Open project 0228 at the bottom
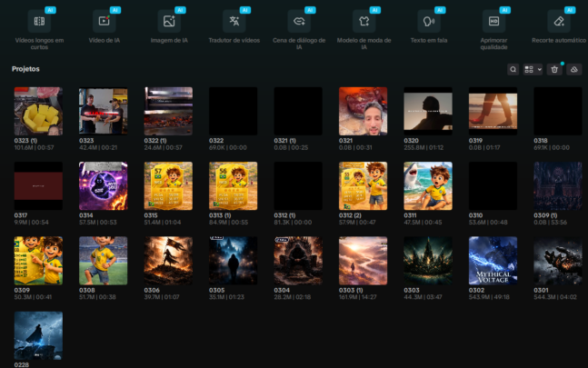This screenshot has width=588, height=368. coord(38,335)
